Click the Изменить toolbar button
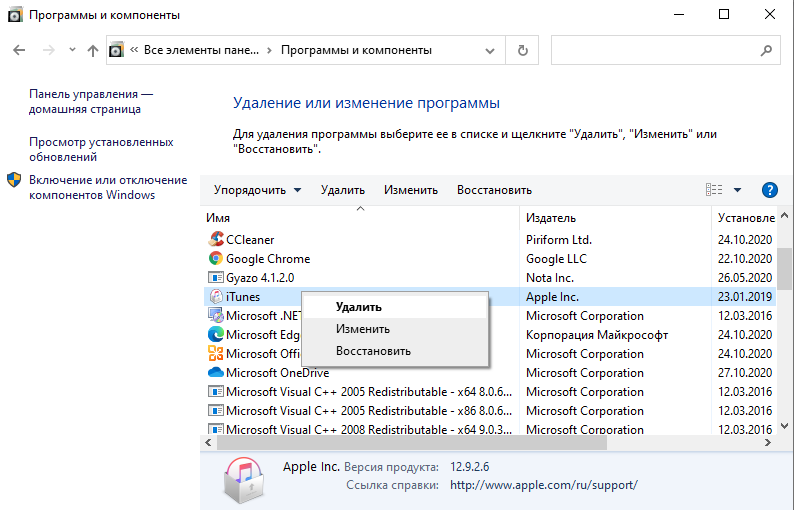 411,190
